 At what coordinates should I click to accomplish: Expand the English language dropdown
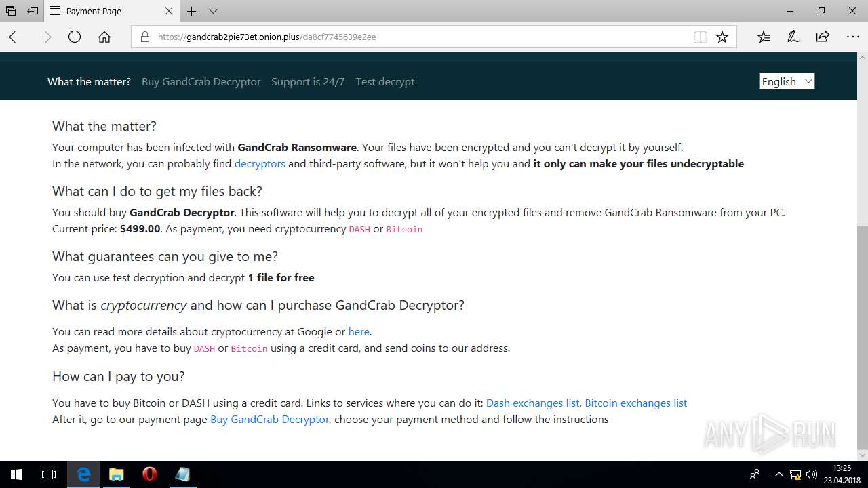pyautogui.click(x=787, y=81)
